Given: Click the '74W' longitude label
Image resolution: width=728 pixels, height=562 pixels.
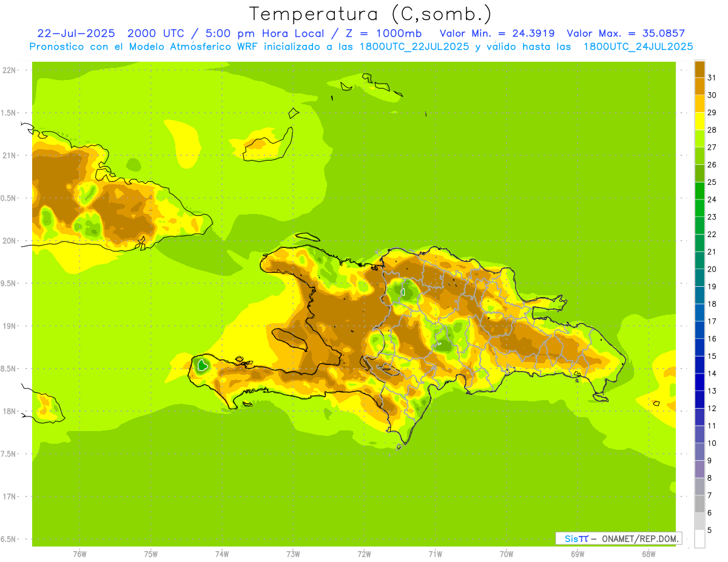Looking at the screenshot, I should pos(222,554).
